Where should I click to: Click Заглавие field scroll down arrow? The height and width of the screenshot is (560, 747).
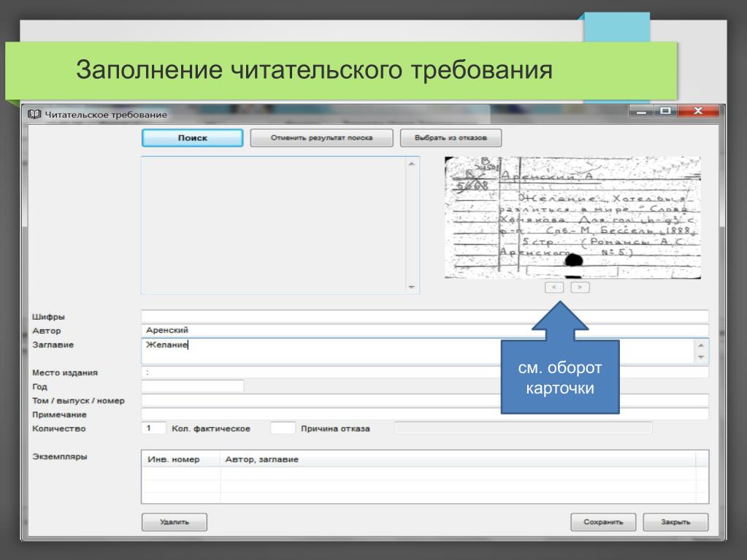tap(701, 357)
